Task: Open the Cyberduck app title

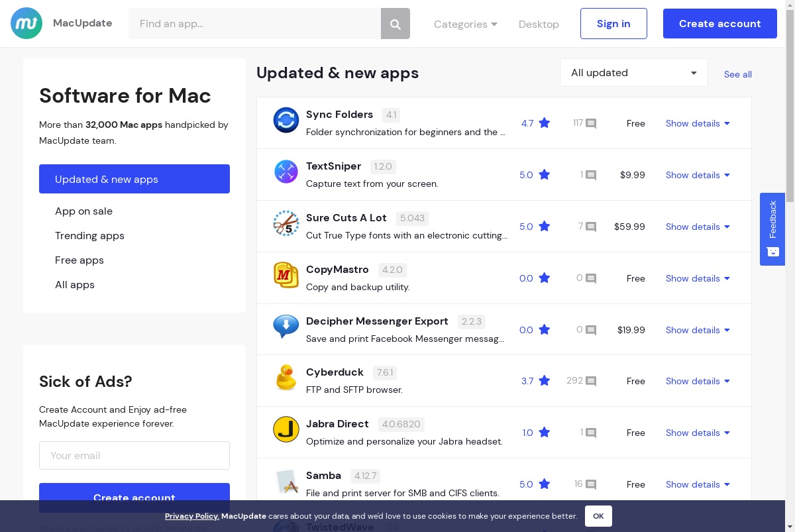Action: pyautogui.click(x=335, y=372)
